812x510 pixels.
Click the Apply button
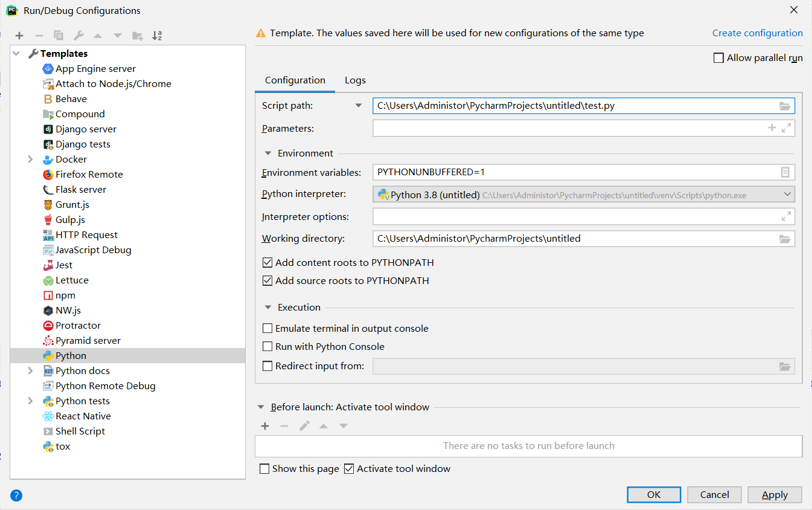click(775, 495)
